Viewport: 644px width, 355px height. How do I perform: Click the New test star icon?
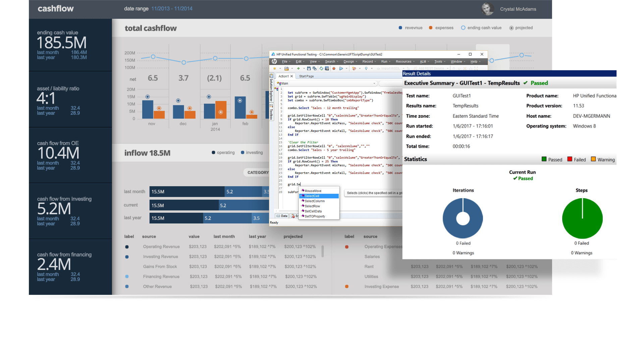(275, 69)
